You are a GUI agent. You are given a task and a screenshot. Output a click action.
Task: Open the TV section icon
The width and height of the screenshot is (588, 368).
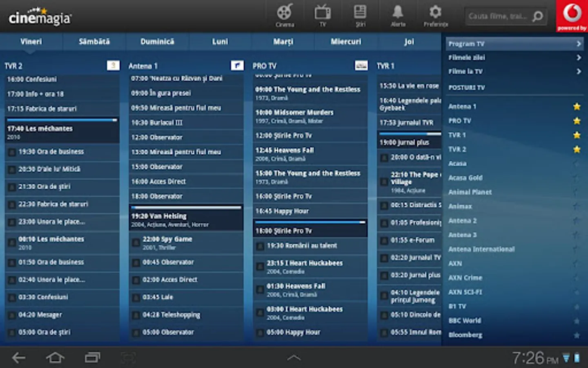pyautogui.click(x=323, y=16)
